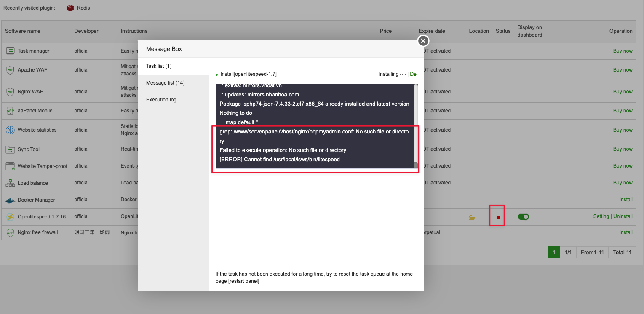The image size is (644, 314).
Task: Click the Website statistics icon
Action: [x=10, y=130]
